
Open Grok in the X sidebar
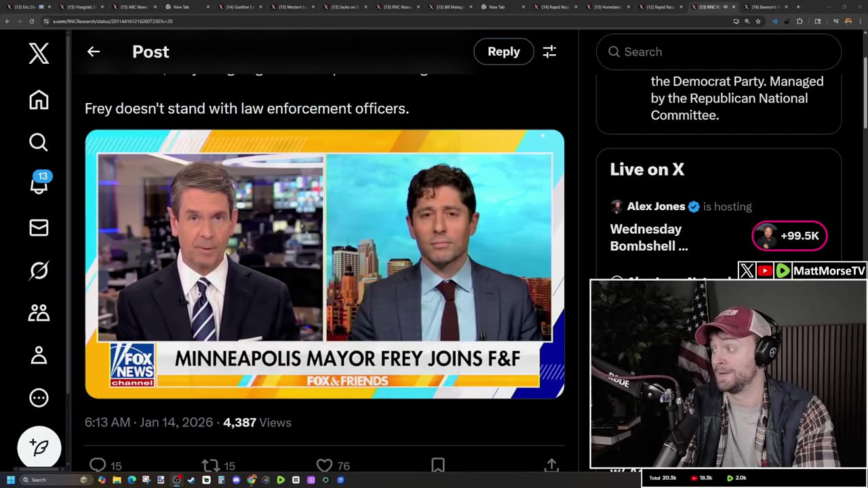pos(39,270)
